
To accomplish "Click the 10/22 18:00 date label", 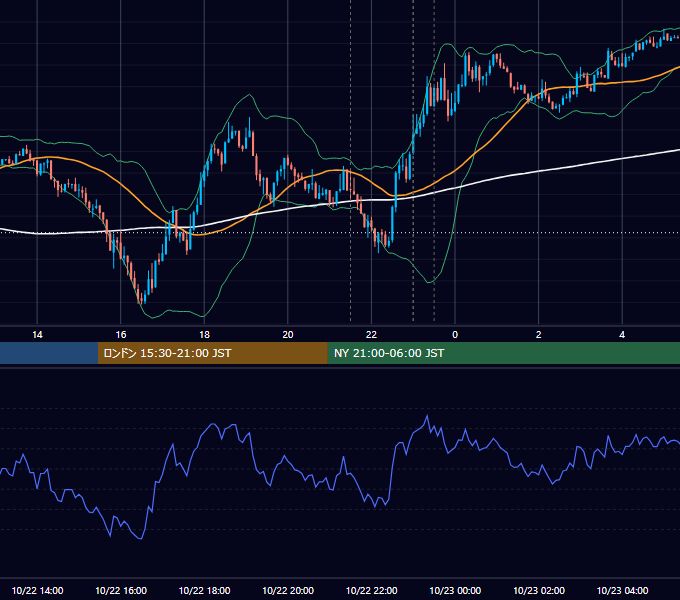I will click(x=204, y=590).
